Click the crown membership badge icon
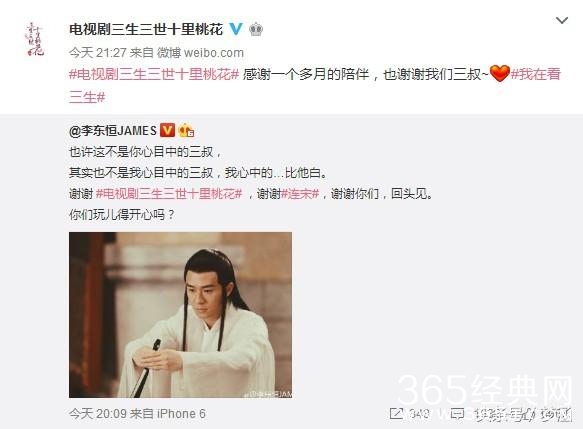This screenshot has width=583, height=429. click(x=255, y=29)
